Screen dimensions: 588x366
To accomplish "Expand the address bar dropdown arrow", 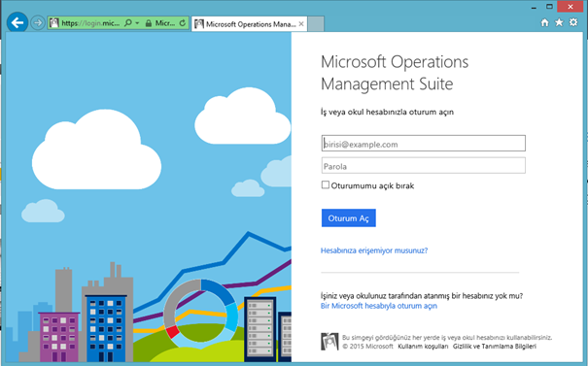I will 137,23.
